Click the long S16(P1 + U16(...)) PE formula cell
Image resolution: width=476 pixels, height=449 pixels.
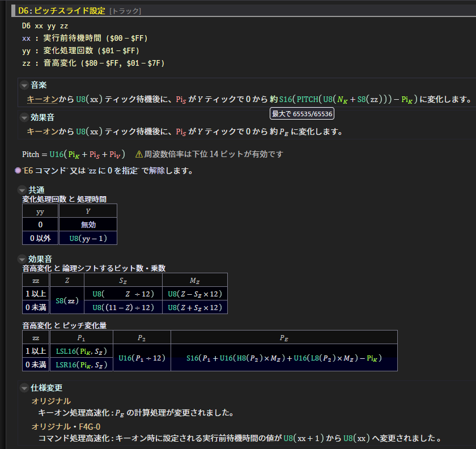[x=284, y=358]
